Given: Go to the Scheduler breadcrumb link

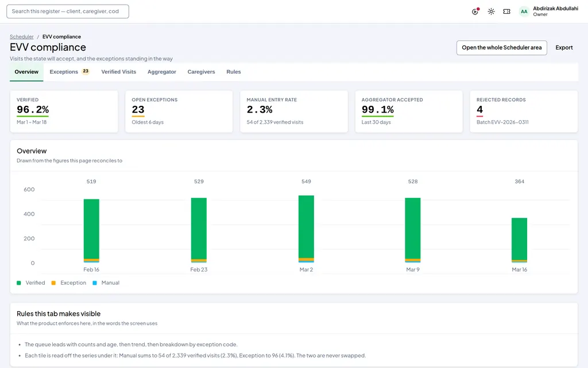Looking at the screenshot, I should click(x=21, y=36).
